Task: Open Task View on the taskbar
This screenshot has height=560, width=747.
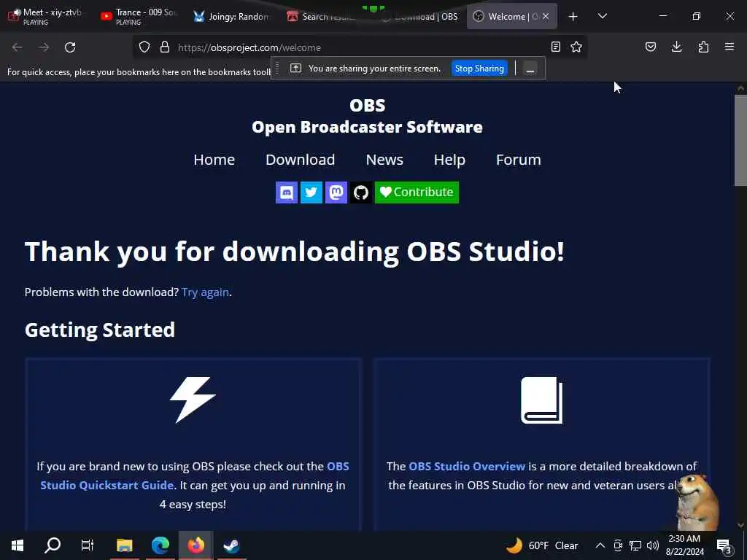Action: tap(88, 545)
